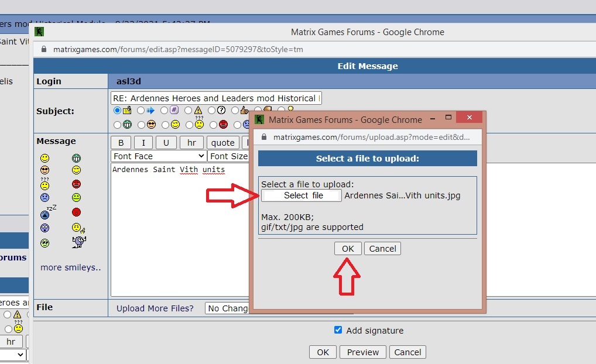Insert the purple dancing character smiley
The width and height of the screenshot is (596, 364).
78,242
